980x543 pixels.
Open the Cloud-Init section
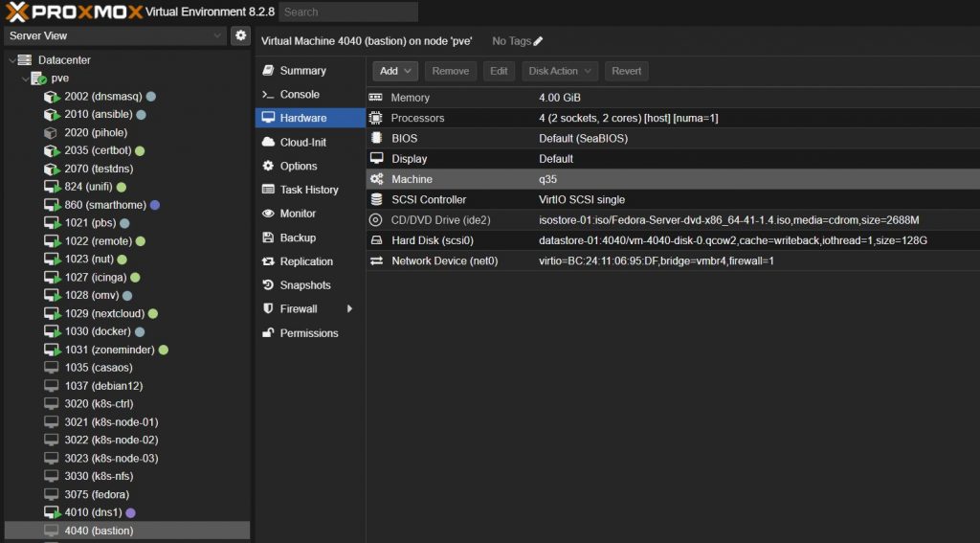coord(302,143)
